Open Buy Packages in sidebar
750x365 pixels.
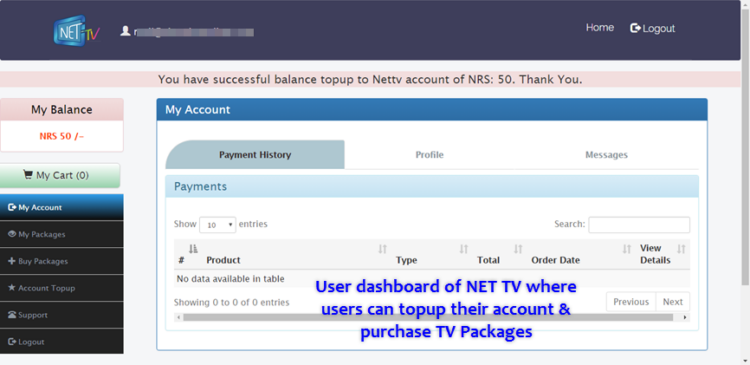62,261
